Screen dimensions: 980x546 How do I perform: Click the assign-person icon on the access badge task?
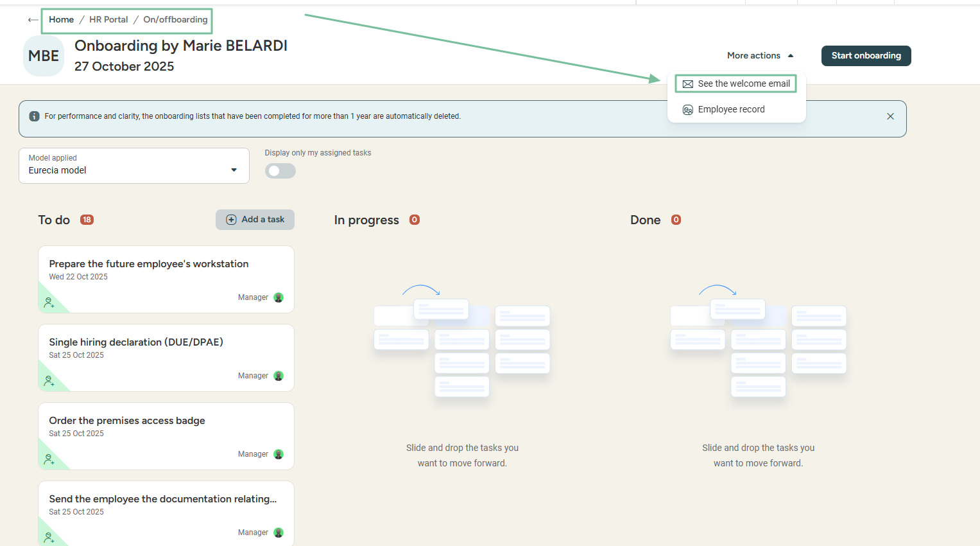click(49, 459)
